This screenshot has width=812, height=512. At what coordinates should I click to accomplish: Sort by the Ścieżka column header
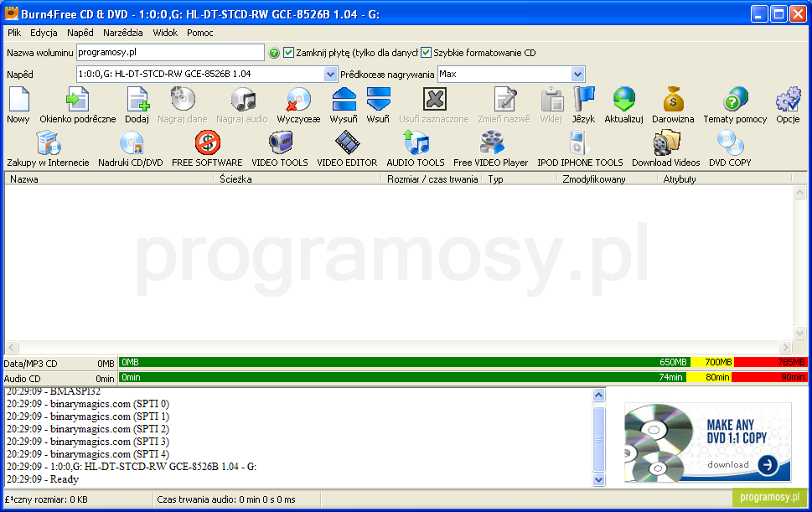click(x=297, y=179)
